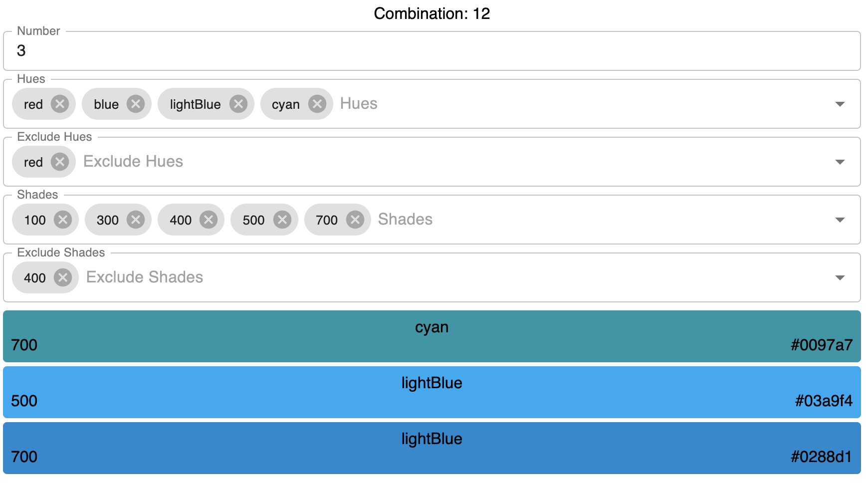Image resolution: width=868 pixels, height=496 pixels.
Task: Remove the blue chip from Hues
Action: (135, 104)
